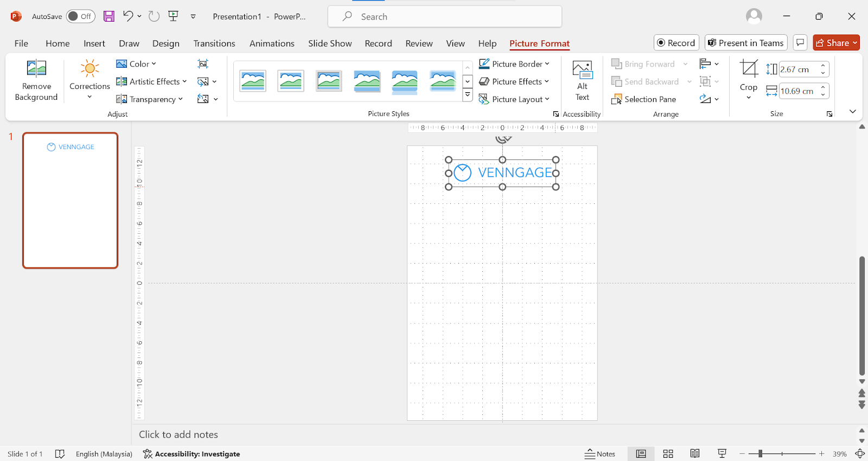Start presentation from beginning icon
Viewport: 868px width, 461px height.
174,16
